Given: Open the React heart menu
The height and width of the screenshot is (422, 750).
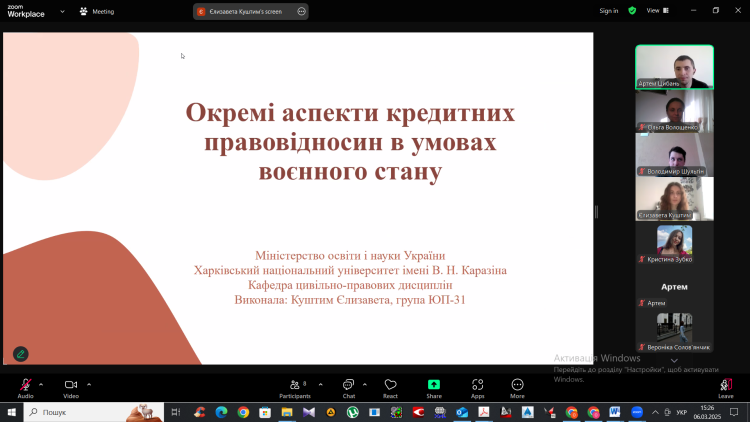Looking at the screenshot, I should tap(390, 388).
